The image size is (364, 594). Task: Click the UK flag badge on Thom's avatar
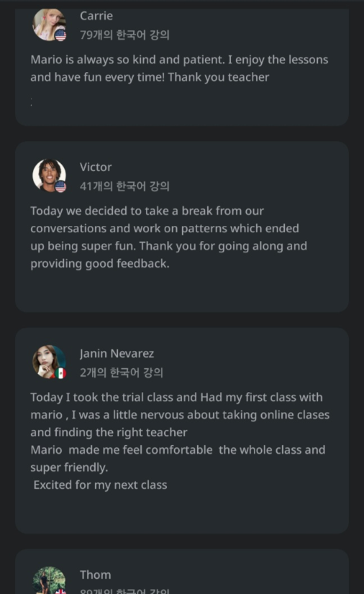[61, 592]
